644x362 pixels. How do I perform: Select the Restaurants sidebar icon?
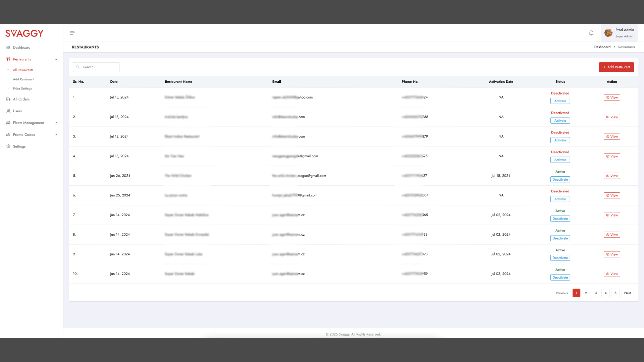tap(8, 59)
